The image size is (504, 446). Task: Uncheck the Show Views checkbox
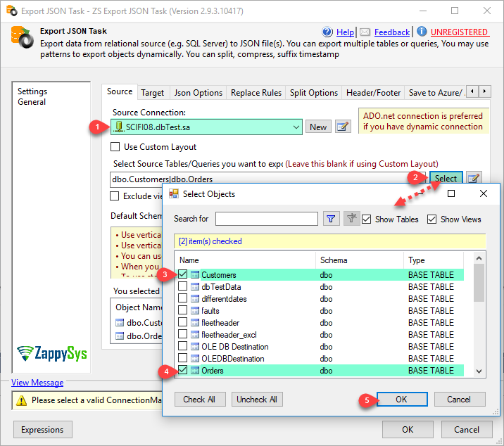tap(431, 219)
